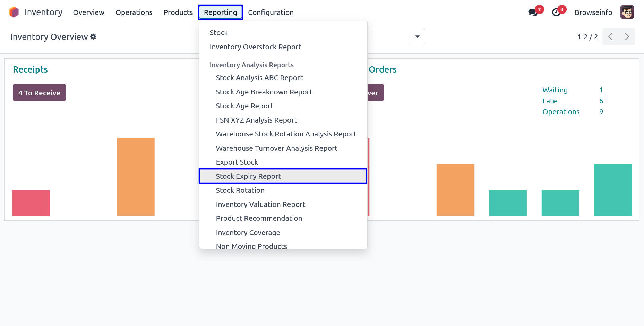644x326 pixels.
Task: Open the activities clock icon
Action: (x=556, y=12)
